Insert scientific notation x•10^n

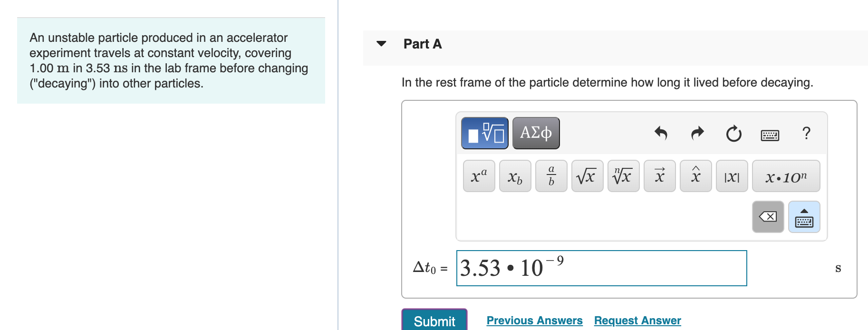pyautogui.click(x=785, y=176)
